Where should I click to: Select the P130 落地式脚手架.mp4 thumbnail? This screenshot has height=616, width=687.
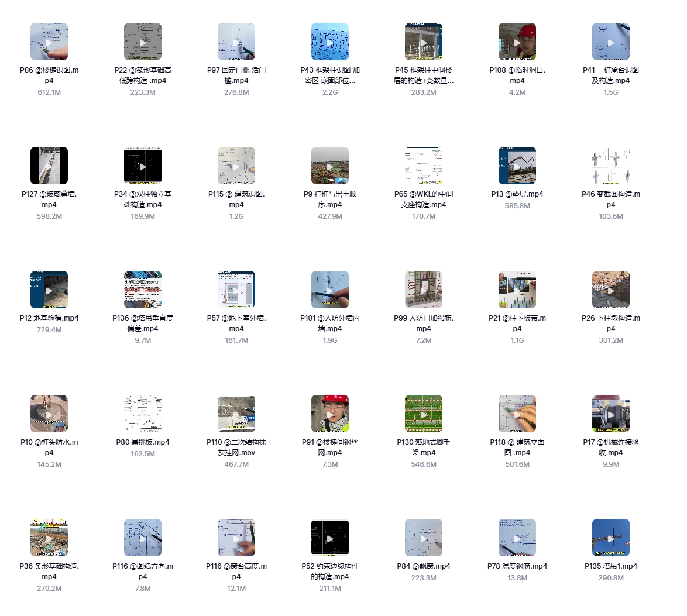[x=424, y=414]
